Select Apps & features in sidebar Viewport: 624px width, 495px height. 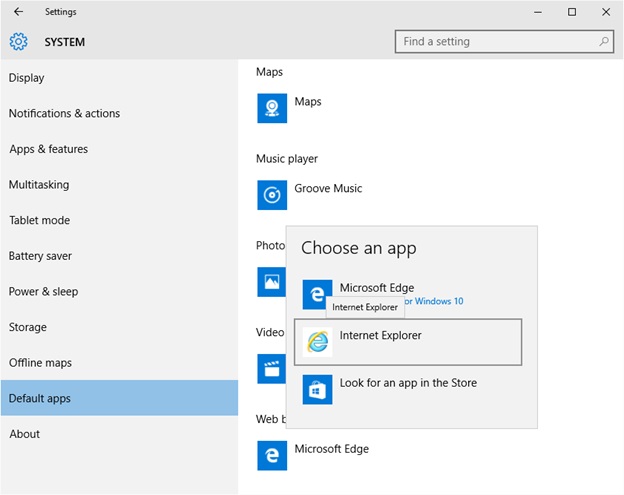click(49, 149)
